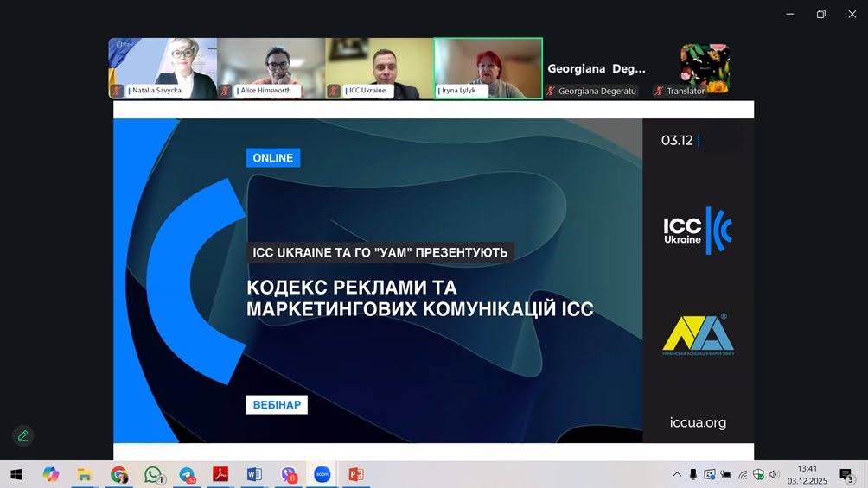Open the Windows Start menu

click(x=16, y=474)
